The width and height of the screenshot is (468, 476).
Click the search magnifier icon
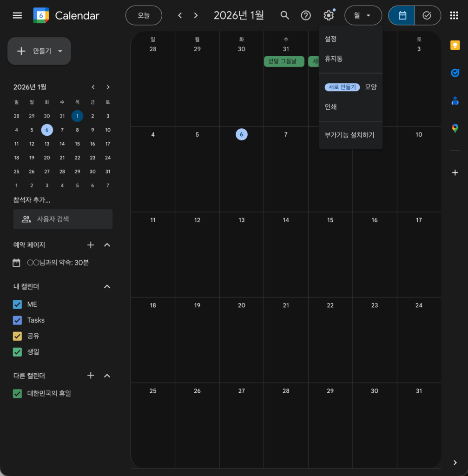285,15
